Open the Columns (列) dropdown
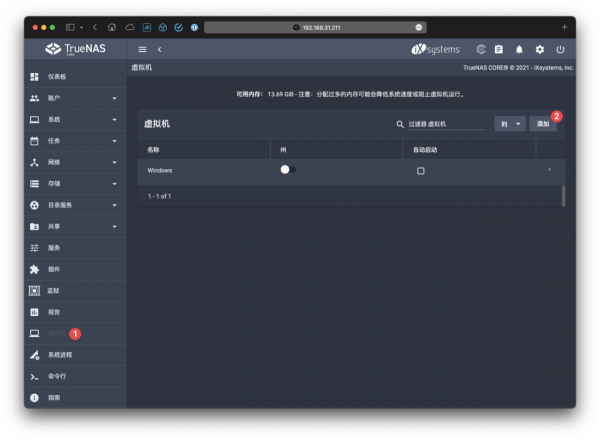Image resolution: width=600 pixels, height=440 pixels. pyautogui.click(x=510, y=124)
